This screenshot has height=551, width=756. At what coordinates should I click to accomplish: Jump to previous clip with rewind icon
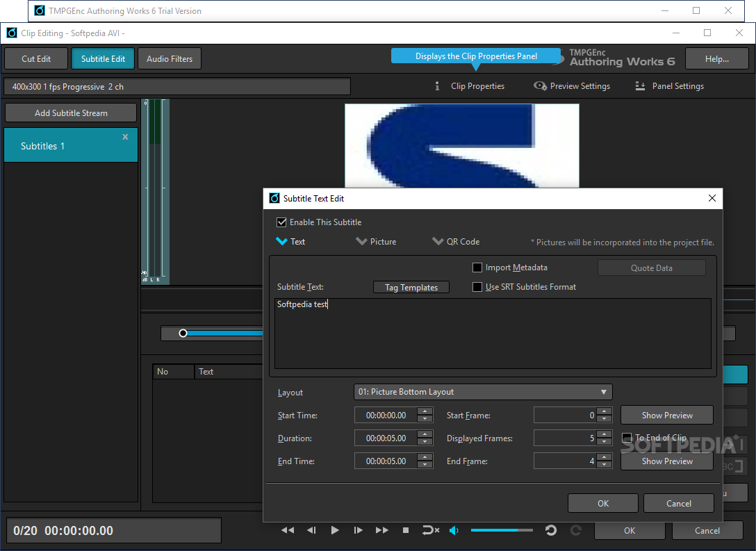click(x=288, y=530)
